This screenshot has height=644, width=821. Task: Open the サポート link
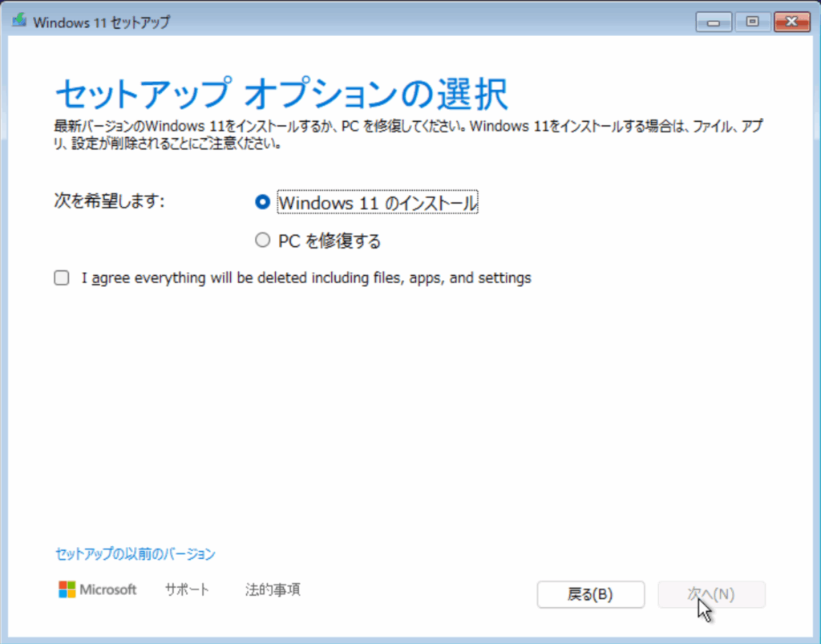187,590
